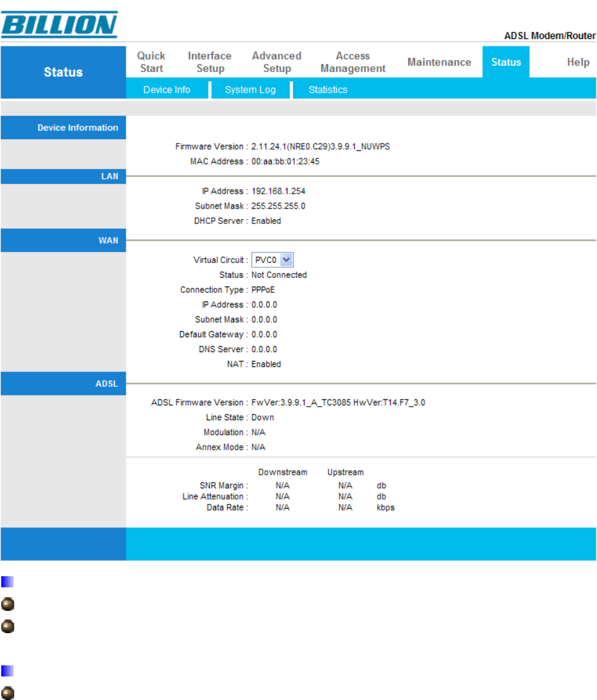Click the WAN status Not Connected
597x700 pixels.
(x=279, y=275)
